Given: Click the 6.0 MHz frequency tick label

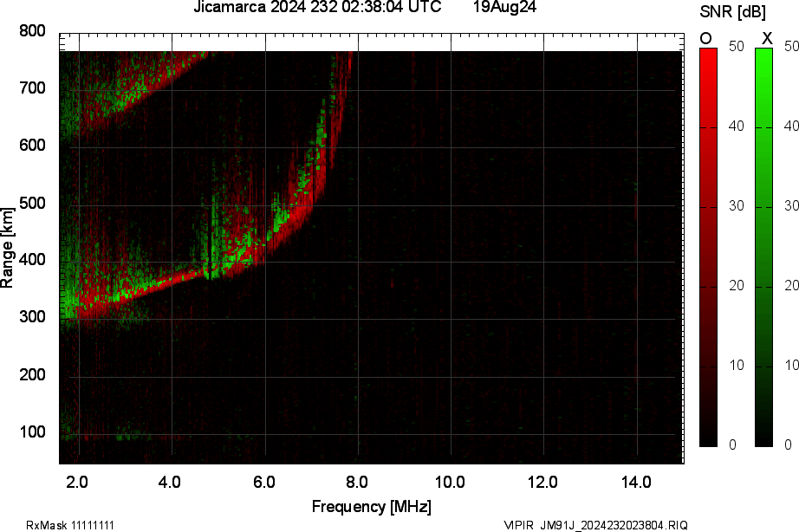Looking at the screenshot, I should [x=264, y=482].
